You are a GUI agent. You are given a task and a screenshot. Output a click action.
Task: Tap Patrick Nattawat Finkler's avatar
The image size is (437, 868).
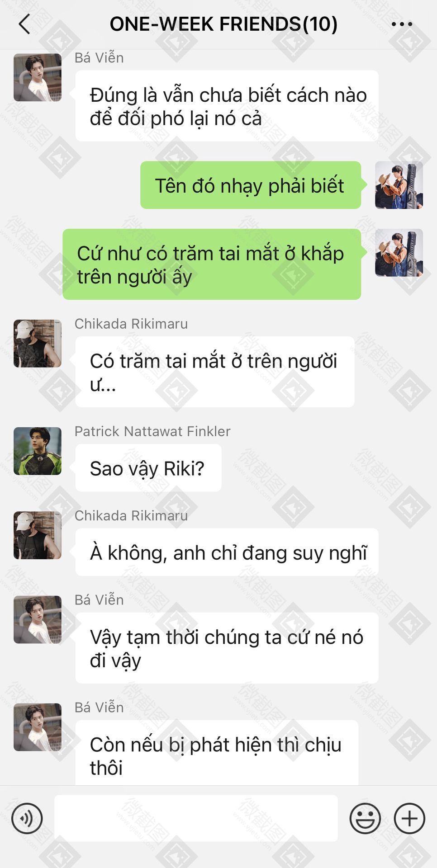pos(38,451)
